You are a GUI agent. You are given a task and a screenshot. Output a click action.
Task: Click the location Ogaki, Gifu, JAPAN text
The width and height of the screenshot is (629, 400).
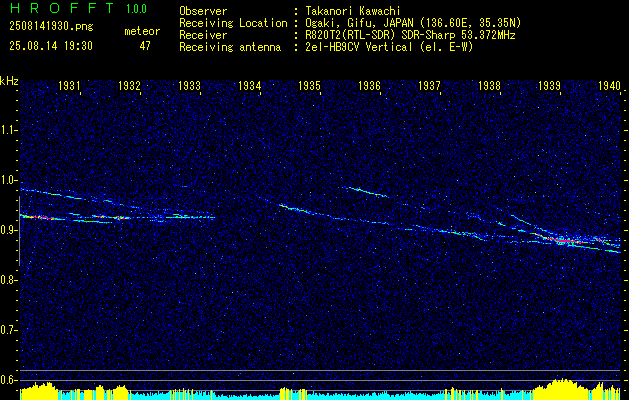tap(413, 23)
